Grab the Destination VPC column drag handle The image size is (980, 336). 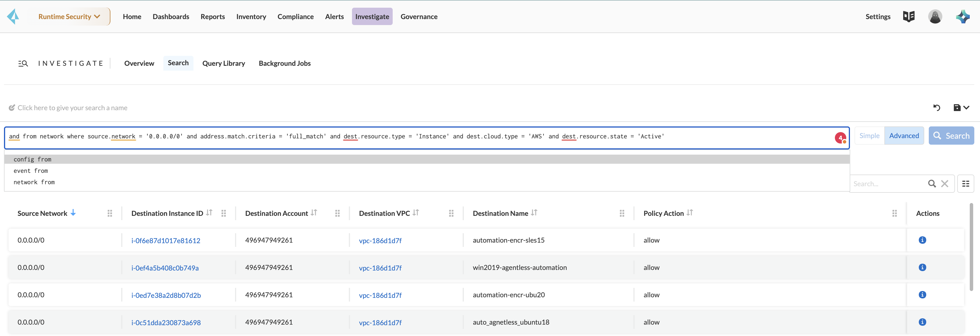point(451,214)
